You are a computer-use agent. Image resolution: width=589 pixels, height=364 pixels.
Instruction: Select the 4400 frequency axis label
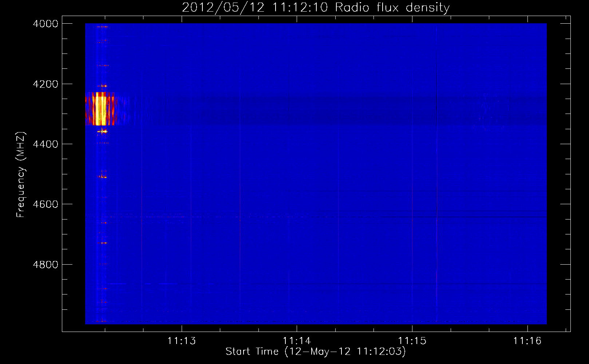pyautogui.click(x=46, y=144)
